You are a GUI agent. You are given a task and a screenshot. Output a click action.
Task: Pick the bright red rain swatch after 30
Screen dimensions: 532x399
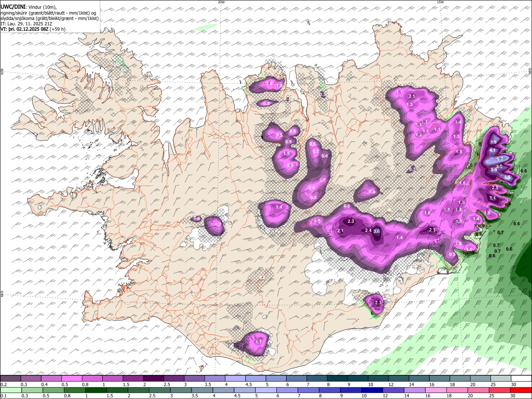click(521, 390)
